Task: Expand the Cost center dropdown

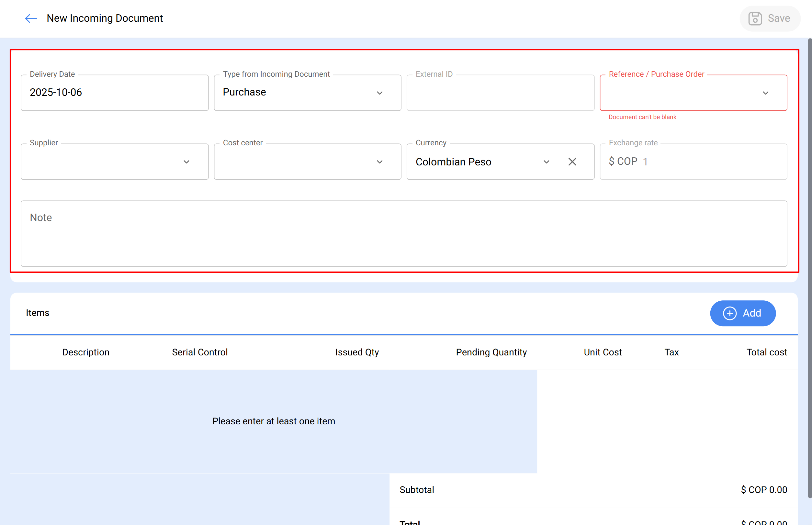Action: click(x=379, y=162)
